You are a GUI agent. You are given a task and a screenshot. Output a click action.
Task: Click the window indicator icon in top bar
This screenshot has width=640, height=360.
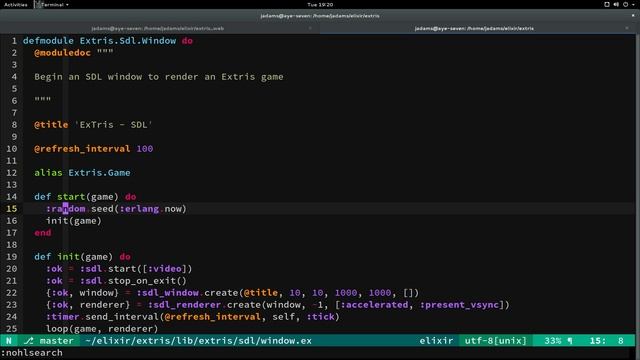(607, 4)
